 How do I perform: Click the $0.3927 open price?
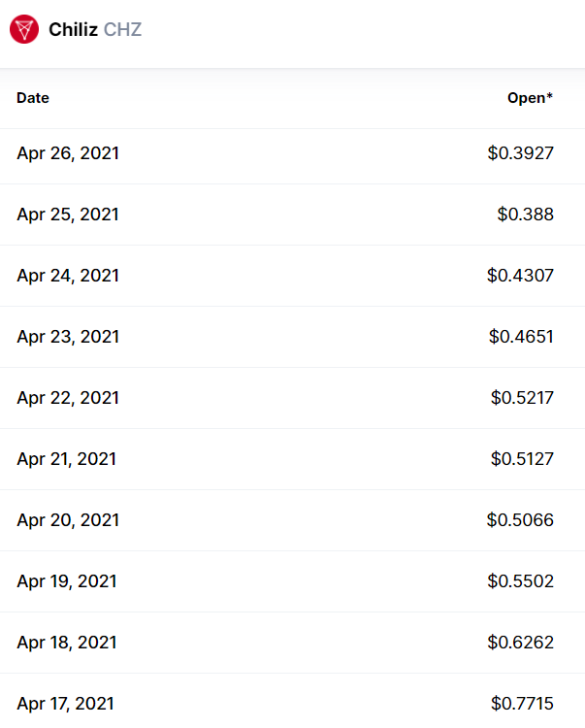[x=521, y=153]
